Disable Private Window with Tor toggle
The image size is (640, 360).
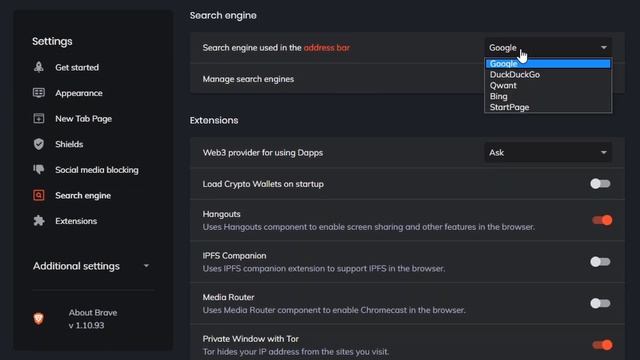pos(602,345)
